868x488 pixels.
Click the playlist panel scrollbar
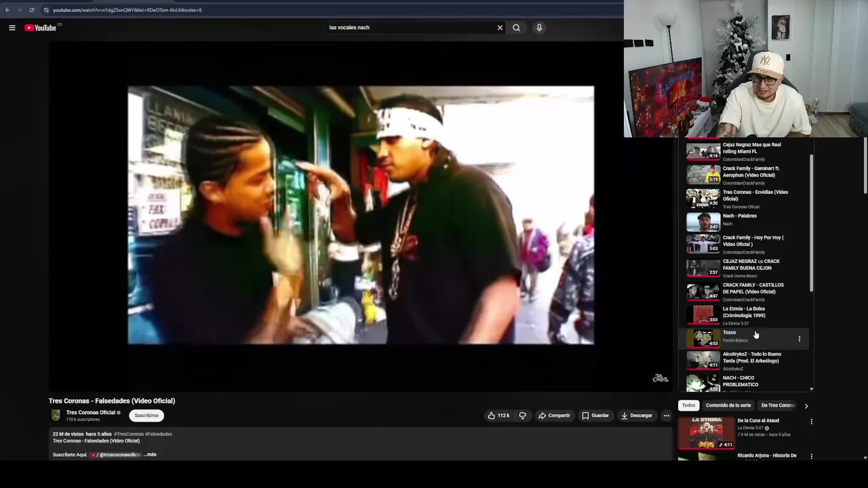point(811,224)
